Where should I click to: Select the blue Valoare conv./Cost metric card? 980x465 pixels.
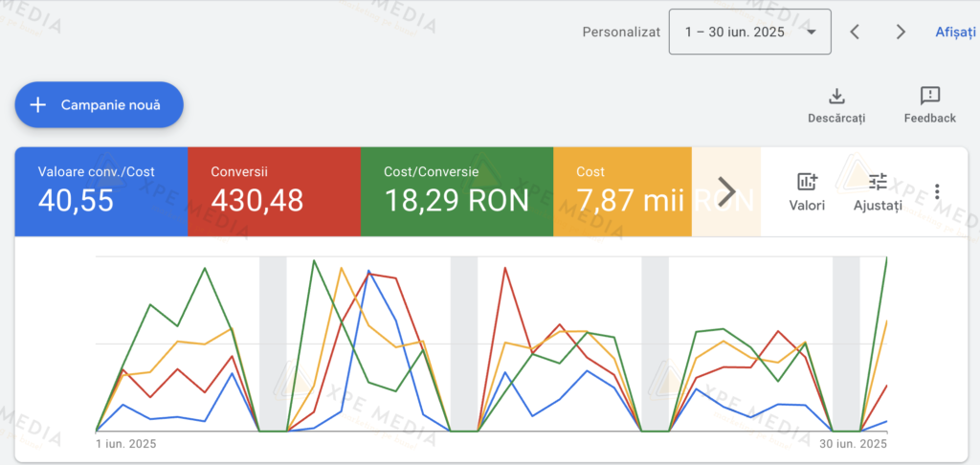(100, 191)
